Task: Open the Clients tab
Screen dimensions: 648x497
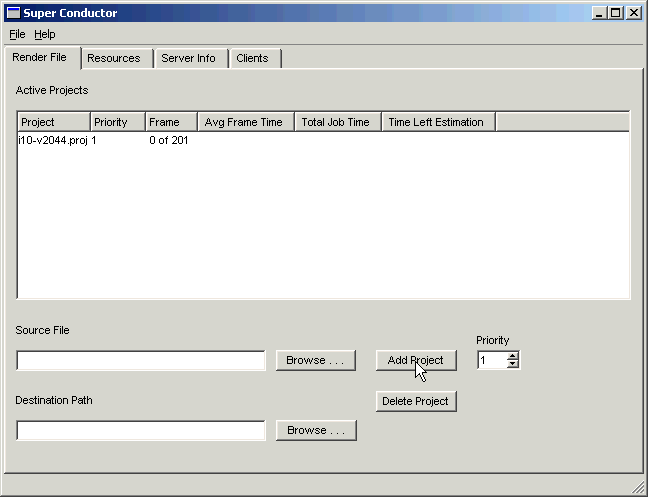Action: 252,58
